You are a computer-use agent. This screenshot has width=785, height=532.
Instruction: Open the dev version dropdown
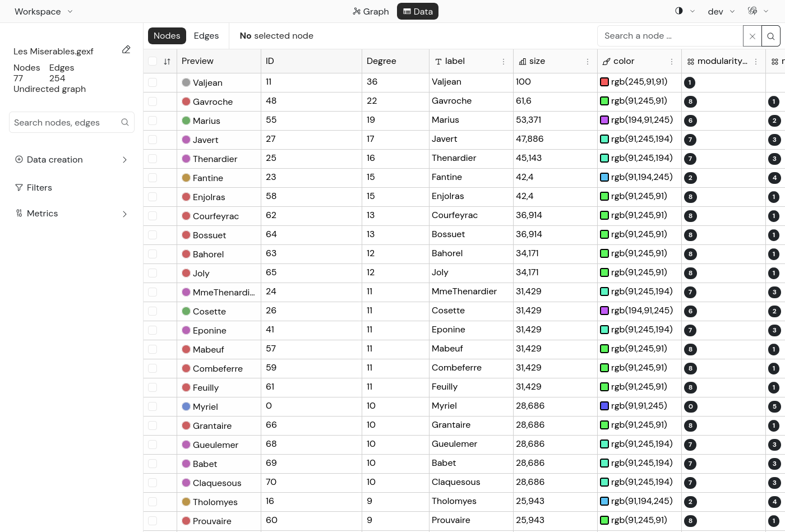pos(721,11)
